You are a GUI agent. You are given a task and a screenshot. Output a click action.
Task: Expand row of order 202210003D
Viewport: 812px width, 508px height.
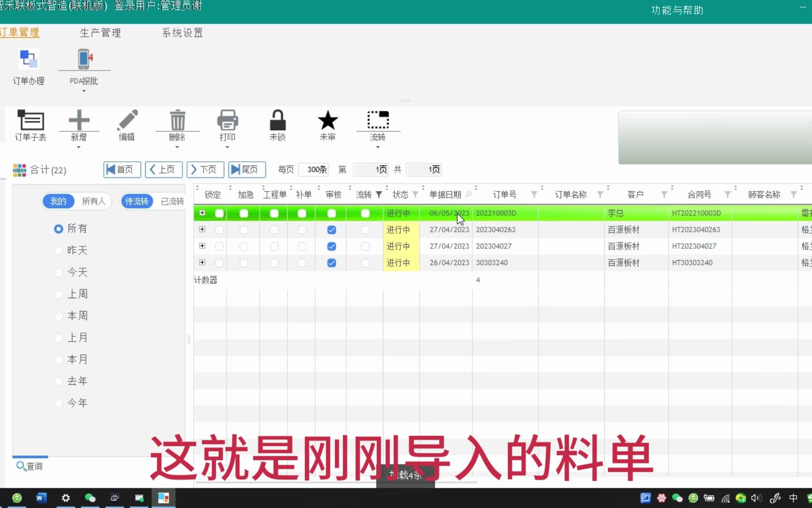tap(202, 213)
